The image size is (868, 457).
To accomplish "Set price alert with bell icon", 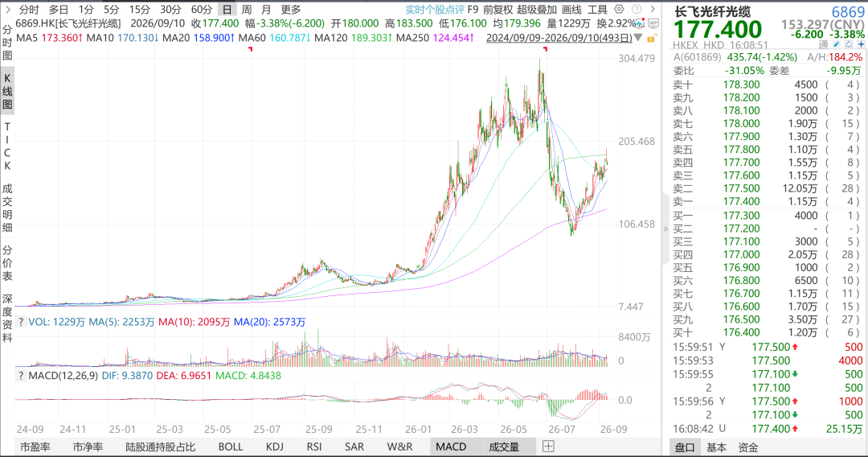I will 850,44.
